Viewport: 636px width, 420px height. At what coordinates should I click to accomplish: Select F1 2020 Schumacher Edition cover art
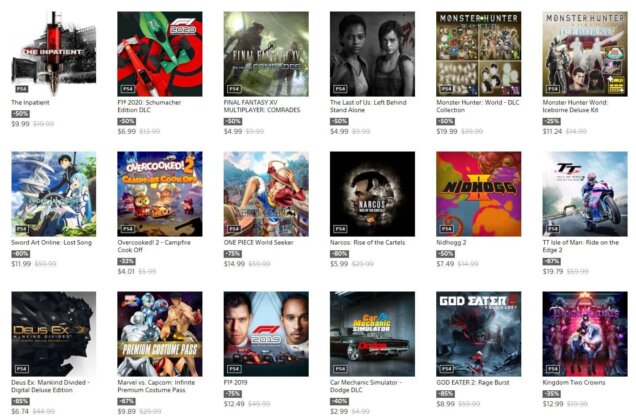tap(160, 54)
